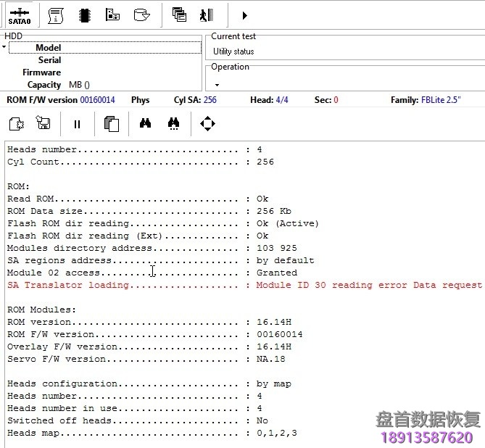This screenshot has width=485, height=448.
Task: Click the Head value 4/4
Action: pos(282,100)
